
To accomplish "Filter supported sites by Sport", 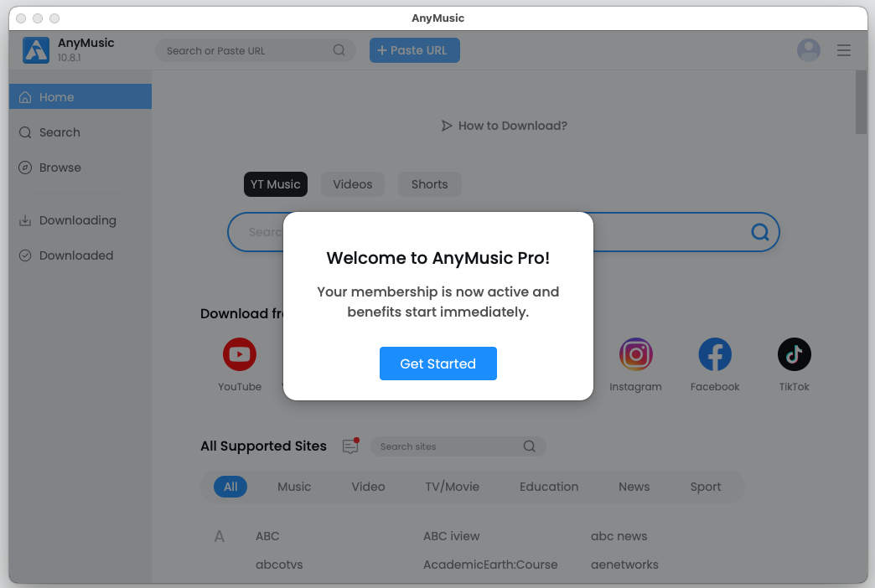I will click(706, 487).
